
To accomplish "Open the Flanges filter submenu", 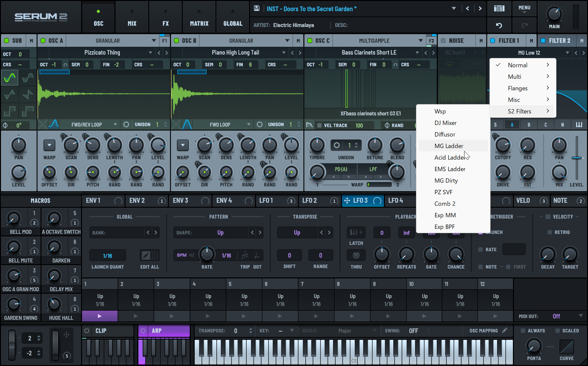I will point(523,88).
